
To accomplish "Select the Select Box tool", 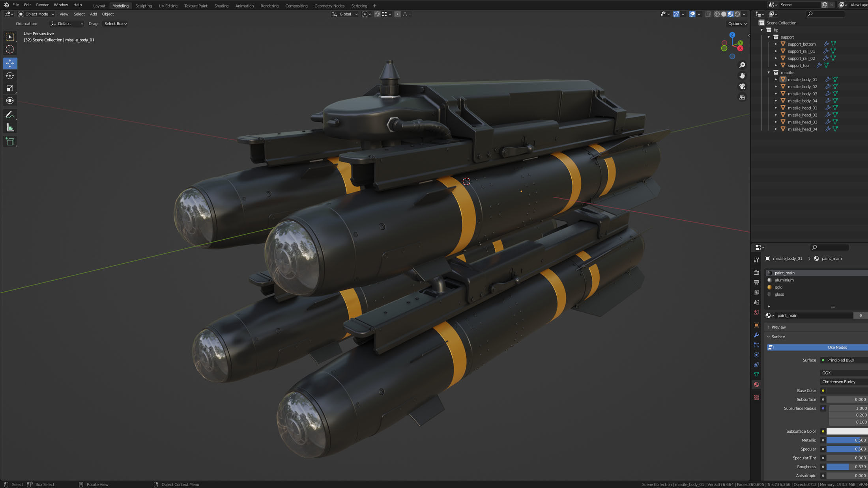I will point(10,37).
